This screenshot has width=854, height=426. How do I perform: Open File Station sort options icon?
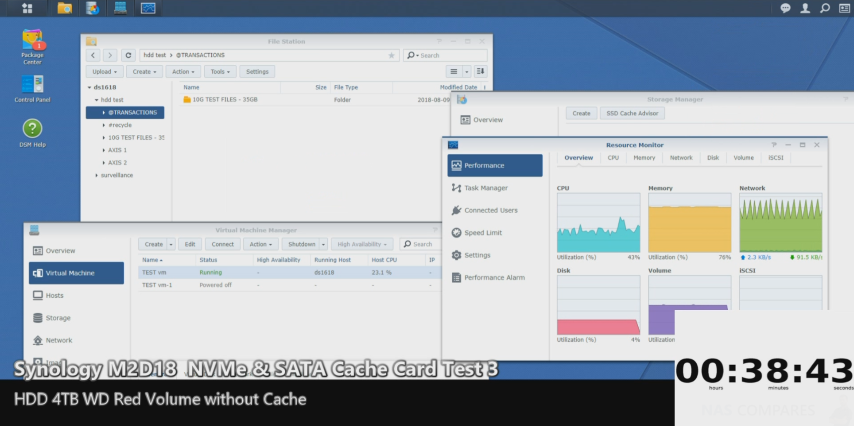pyautogui.click(x=480, y=71)
